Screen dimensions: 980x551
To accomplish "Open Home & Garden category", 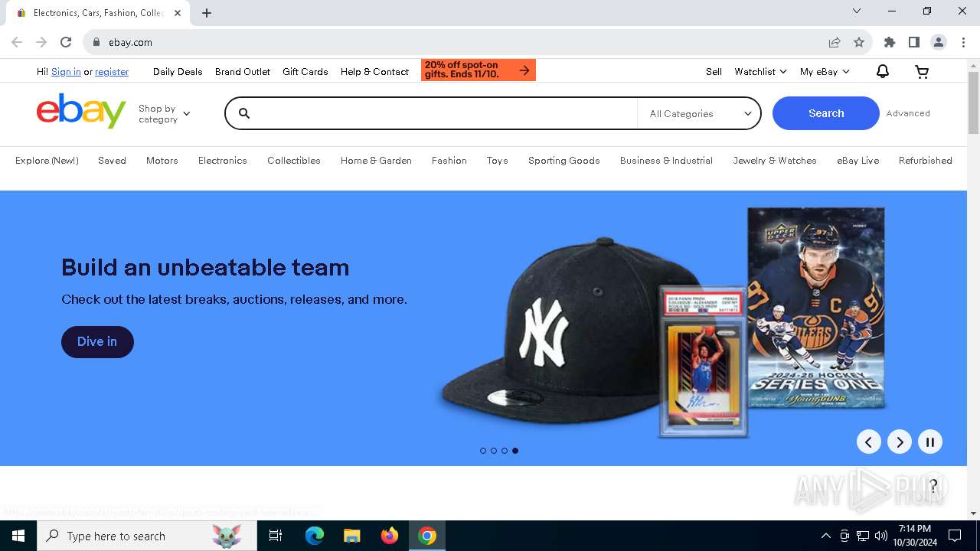I will 376,160.
